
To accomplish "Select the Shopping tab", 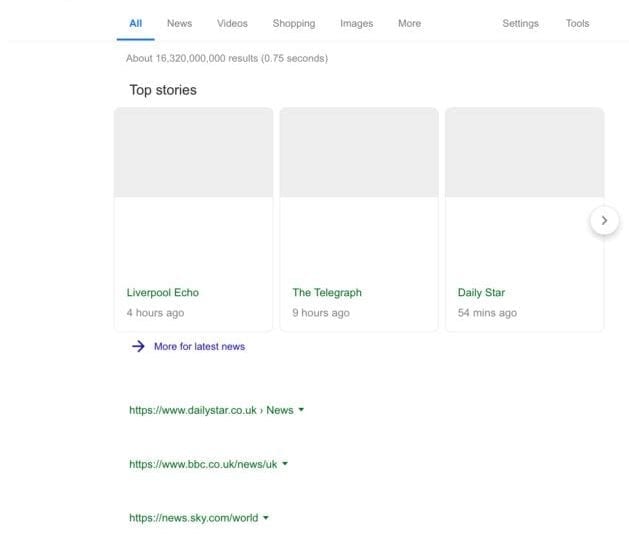I will click(293, 23).
